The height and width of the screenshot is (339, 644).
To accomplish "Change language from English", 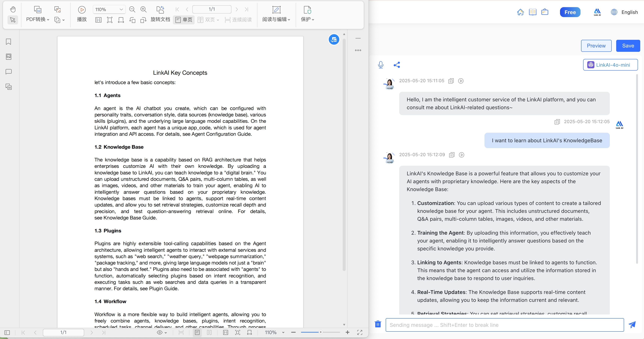I will (624, 12).
